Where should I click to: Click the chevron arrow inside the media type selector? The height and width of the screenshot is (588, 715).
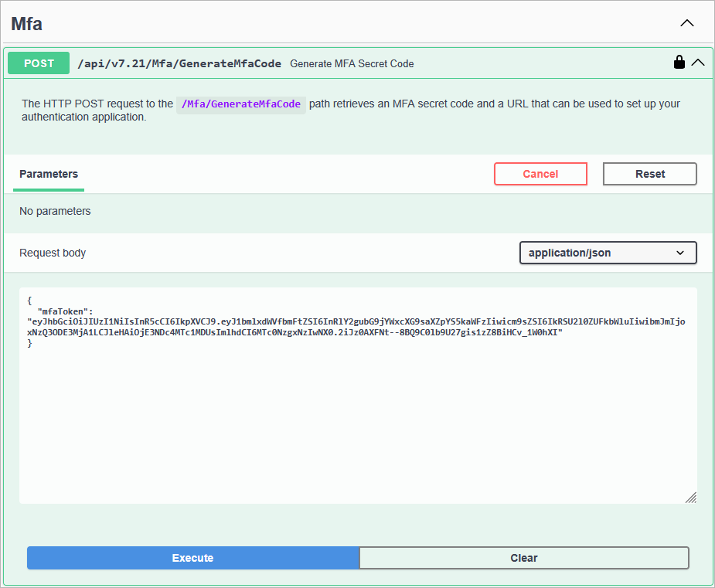679,253
